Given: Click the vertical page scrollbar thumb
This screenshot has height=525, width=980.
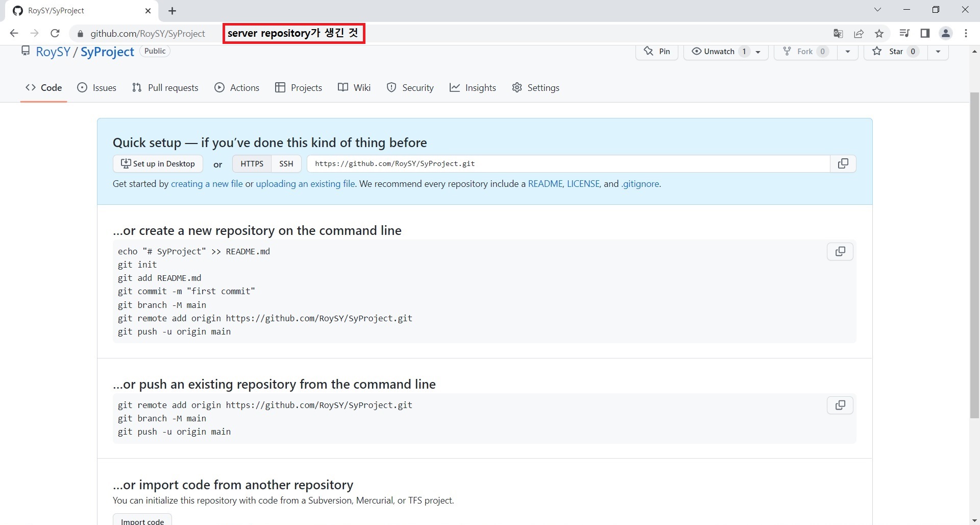Looking at the screenshot, I should coord(974,255).
